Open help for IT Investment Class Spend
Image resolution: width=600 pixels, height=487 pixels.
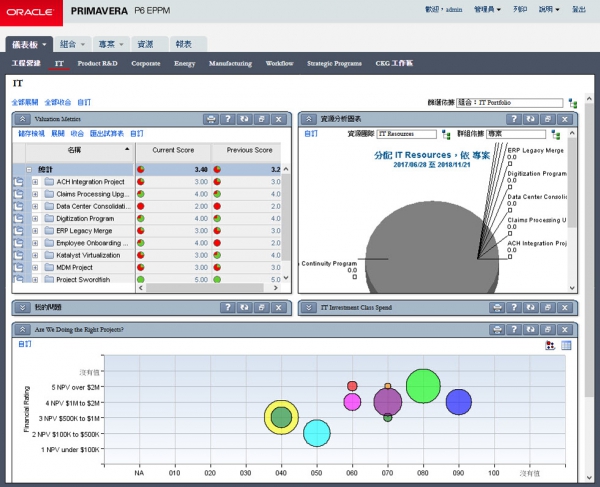tap(514, 308)
